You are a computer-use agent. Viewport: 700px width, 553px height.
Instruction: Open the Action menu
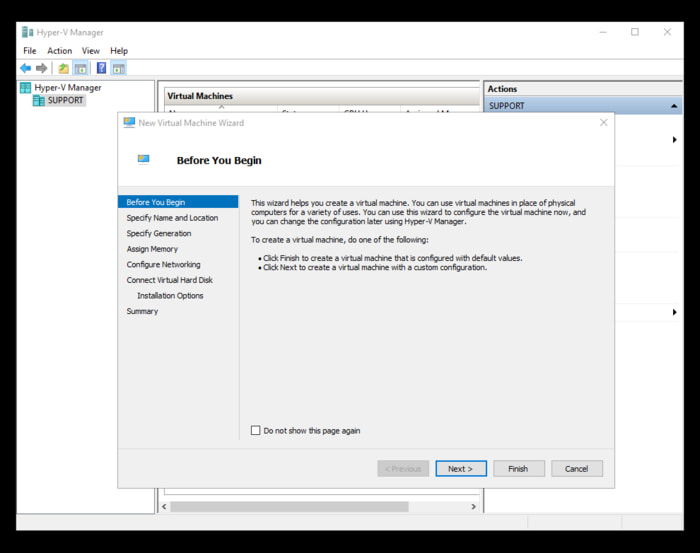point(59,51)
